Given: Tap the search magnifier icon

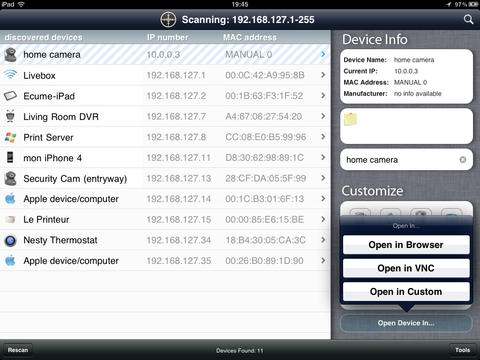Looking at the screenshot, I should pyautogui.click(x=468, y=20).
